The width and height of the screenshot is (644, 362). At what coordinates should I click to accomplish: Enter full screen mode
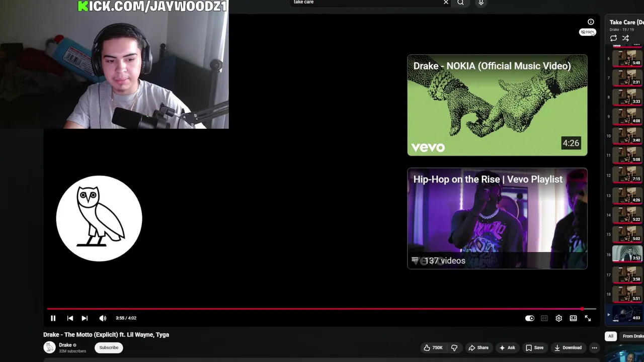(588, 318)
